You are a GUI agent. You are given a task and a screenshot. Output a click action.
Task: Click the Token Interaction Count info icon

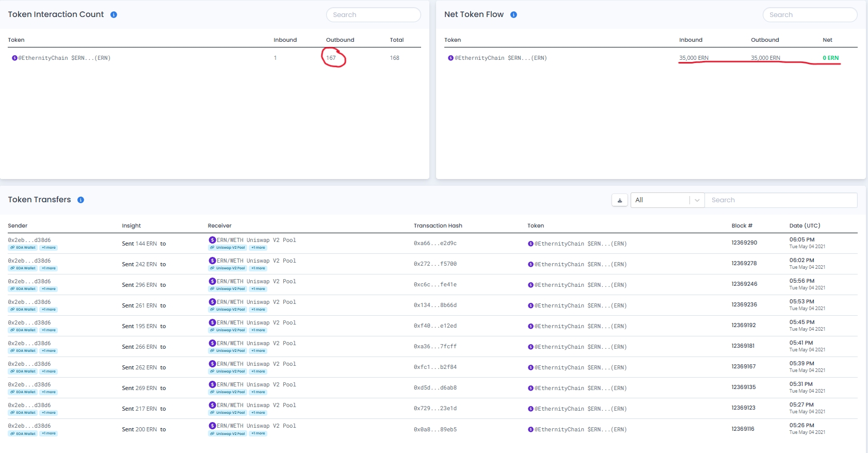click(x=114, y=14)
